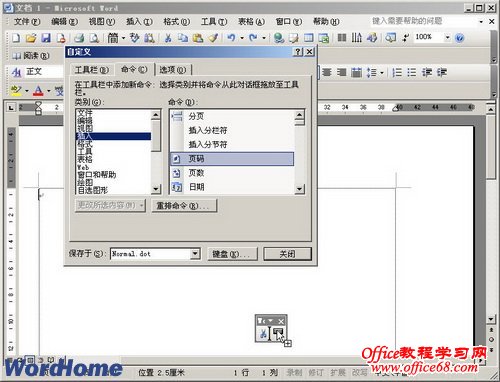
Task: Insert a hyperlink with the globe icon
Action: pos(279,38)
